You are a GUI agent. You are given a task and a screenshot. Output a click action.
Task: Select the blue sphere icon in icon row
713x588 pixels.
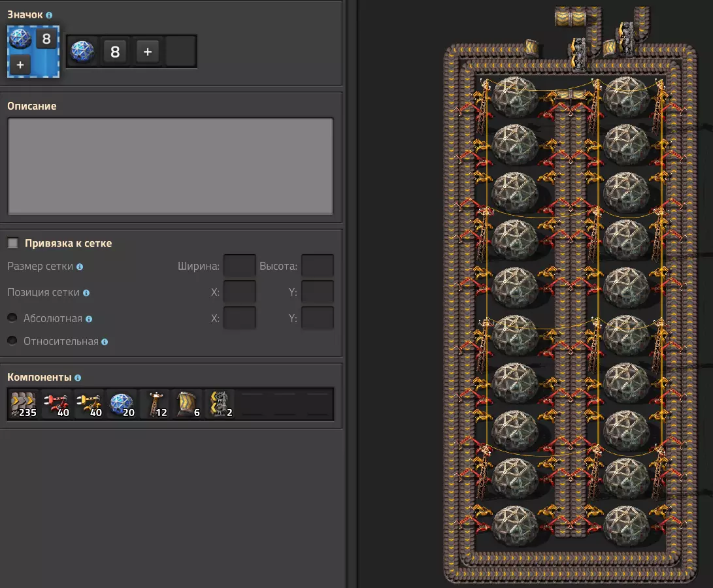click(x=82, y=52)
